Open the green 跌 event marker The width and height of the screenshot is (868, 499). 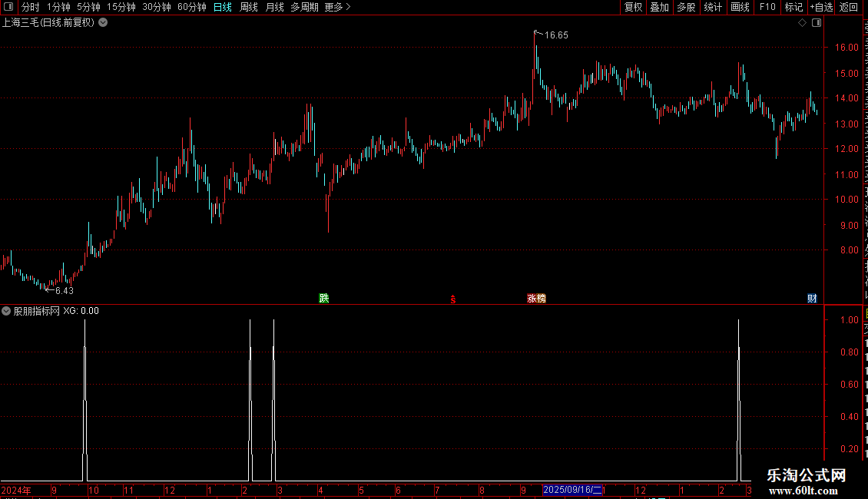point(324,298)
